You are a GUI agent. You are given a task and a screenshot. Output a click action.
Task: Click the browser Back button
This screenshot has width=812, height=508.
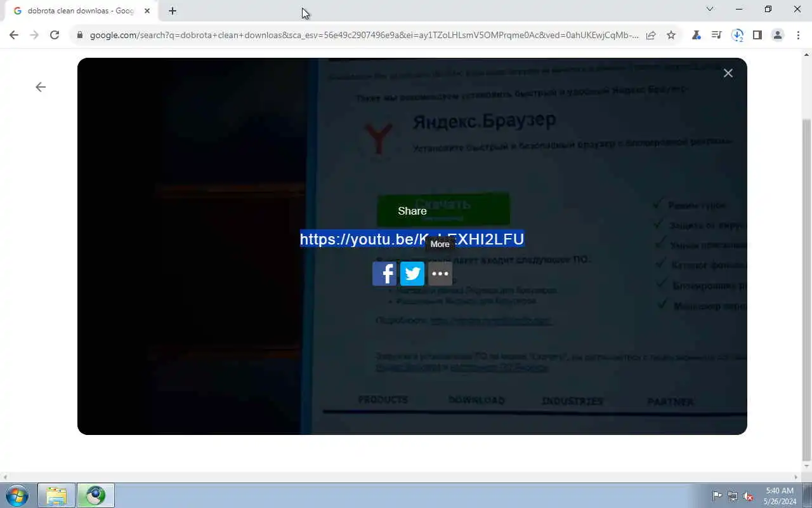(x=14, y=35)
